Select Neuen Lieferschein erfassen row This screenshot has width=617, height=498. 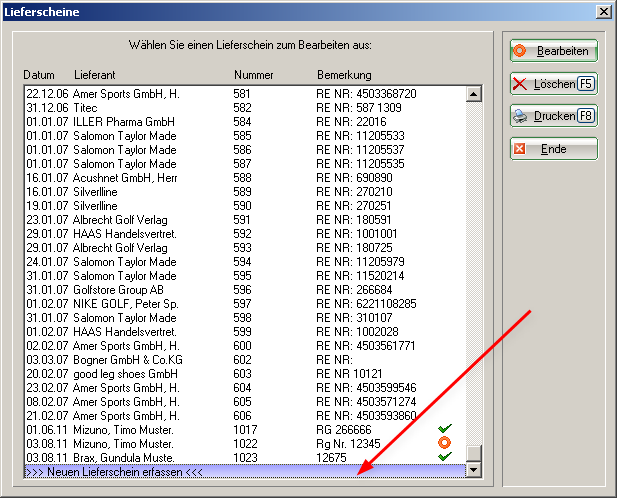[x=244, y=470]
